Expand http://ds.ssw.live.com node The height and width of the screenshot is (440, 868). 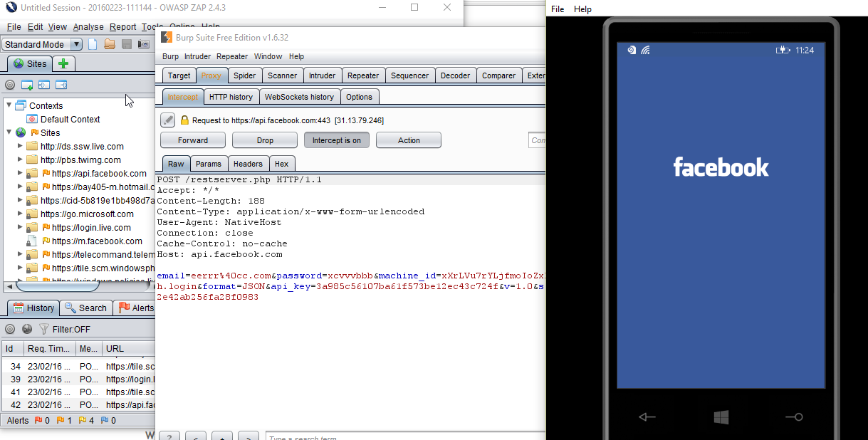(21, 146)
